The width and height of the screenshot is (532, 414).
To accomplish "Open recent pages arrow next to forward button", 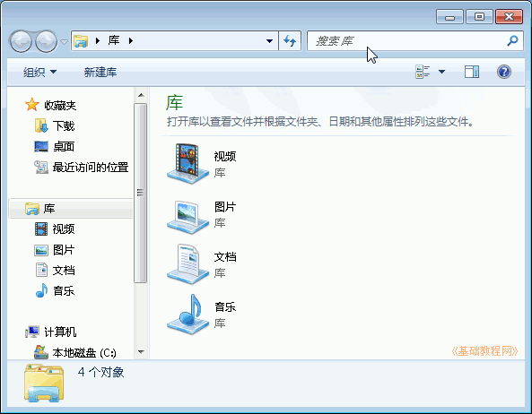I will pyautogui.click(x=64, y=42).
